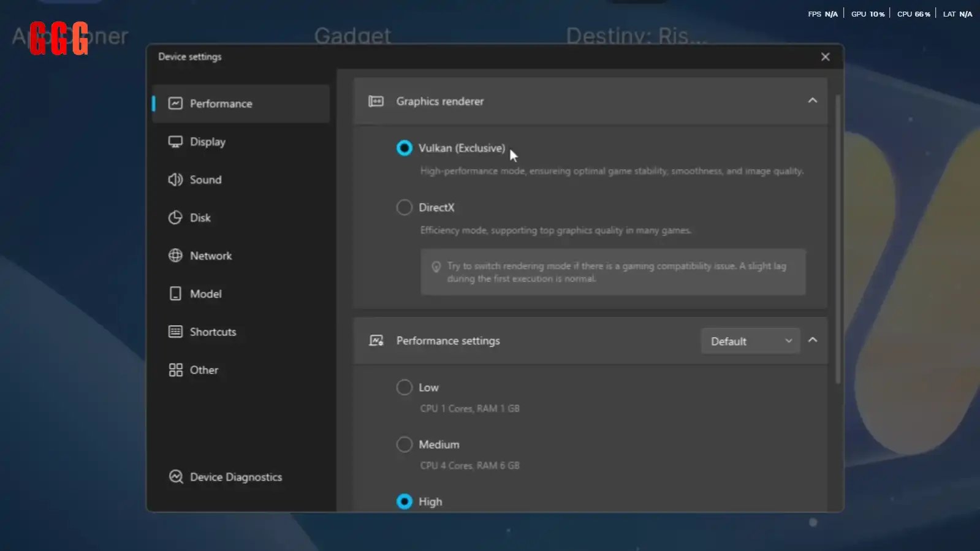Image resolution: width=980 pixels, height=551 pixels.
Task: Click the Performance settings section icon
Action: pos(376,340)
